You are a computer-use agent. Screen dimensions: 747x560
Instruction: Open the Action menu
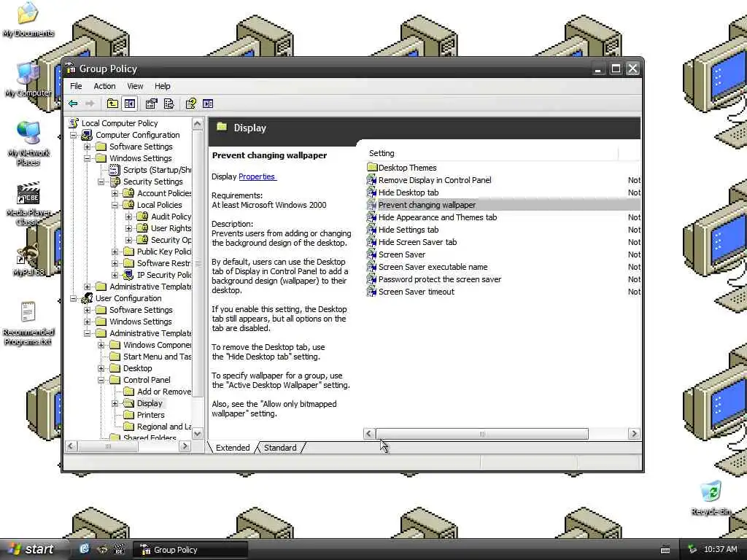click(x=104, y=86)
